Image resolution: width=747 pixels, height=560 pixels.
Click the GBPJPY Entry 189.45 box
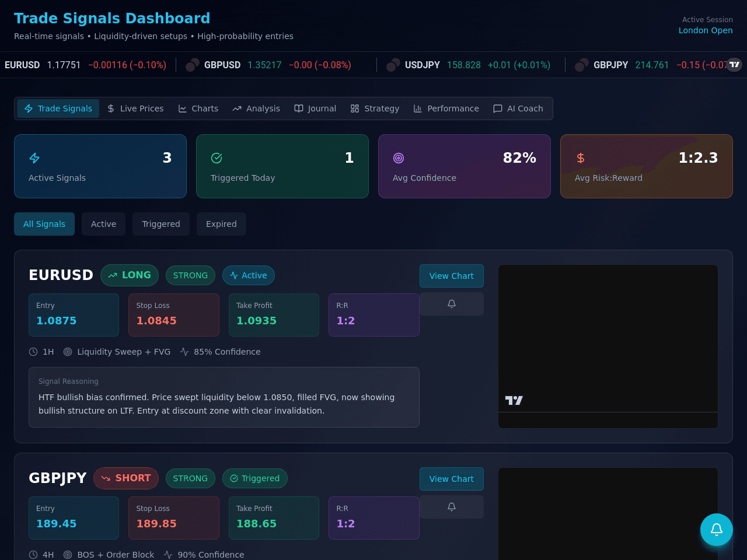coord(74,518)
